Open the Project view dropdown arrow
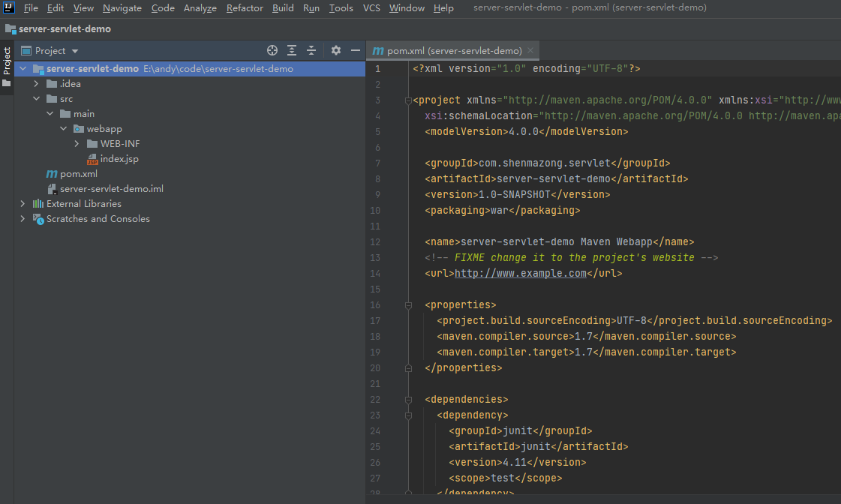 75,51
